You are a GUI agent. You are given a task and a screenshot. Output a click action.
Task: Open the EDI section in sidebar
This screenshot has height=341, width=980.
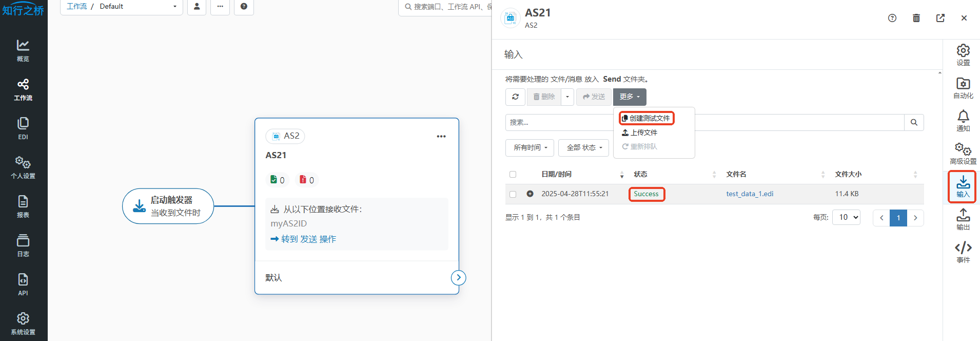click(x=23, y=128)
